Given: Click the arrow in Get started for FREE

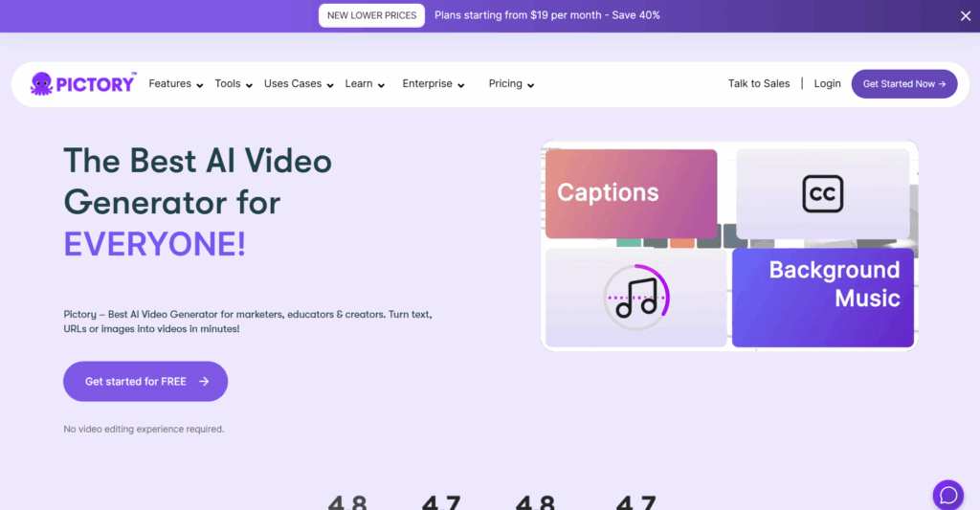Looking at the screenshot, I should [204, 381].
